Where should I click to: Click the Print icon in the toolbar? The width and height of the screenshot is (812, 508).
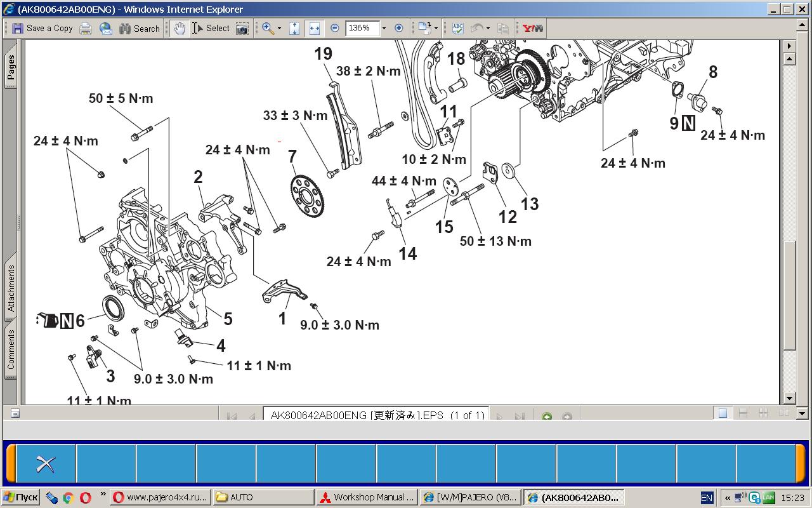86,29
